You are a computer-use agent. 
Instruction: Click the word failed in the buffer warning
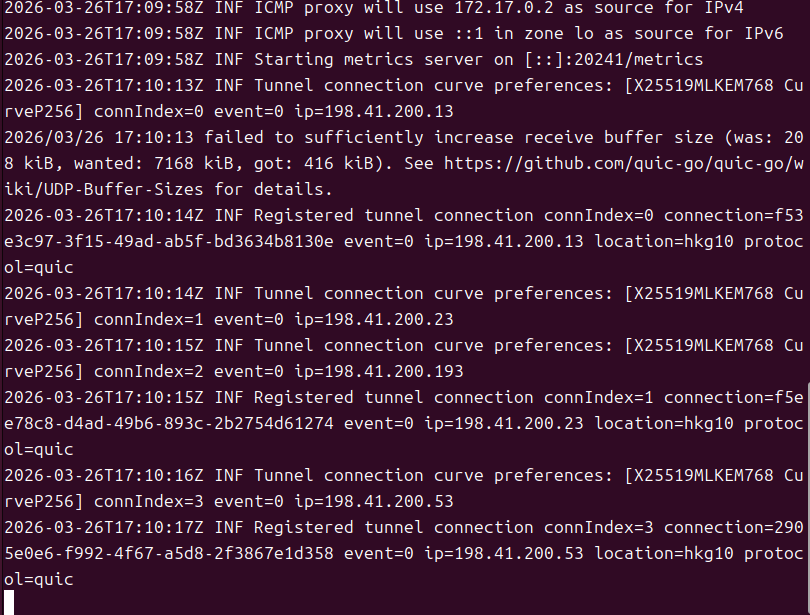coord(229,137)
